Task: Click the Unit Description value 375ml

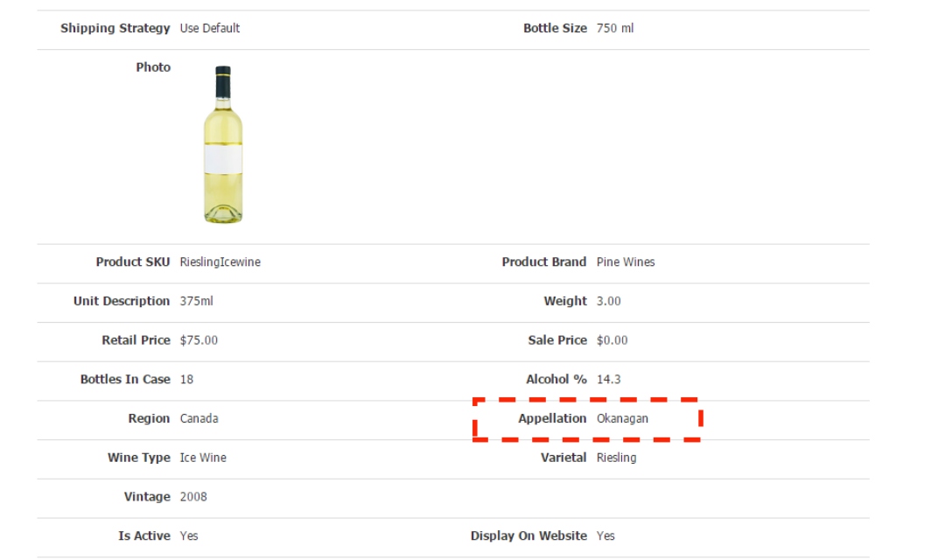Action: click(x=196, y=301)
